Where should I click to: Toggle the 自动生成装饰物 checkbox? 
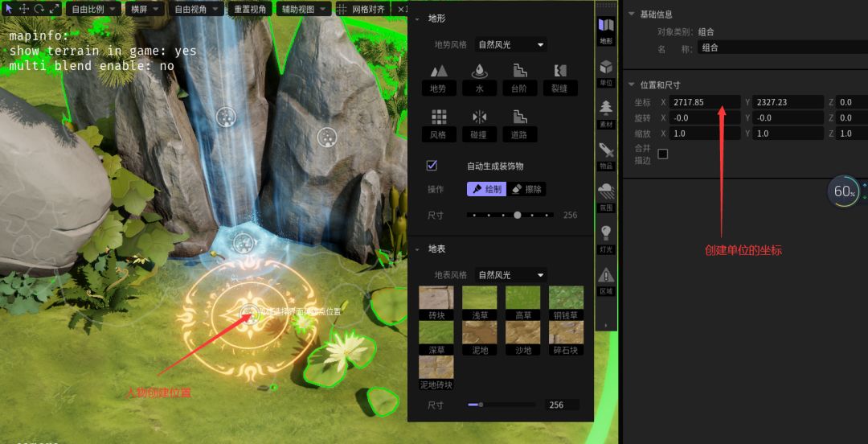pyautogui.click(x=432, y=166)
